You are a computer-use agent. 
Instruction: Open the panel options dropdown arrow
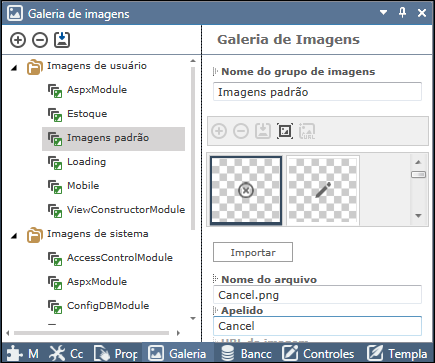point(384,13)
